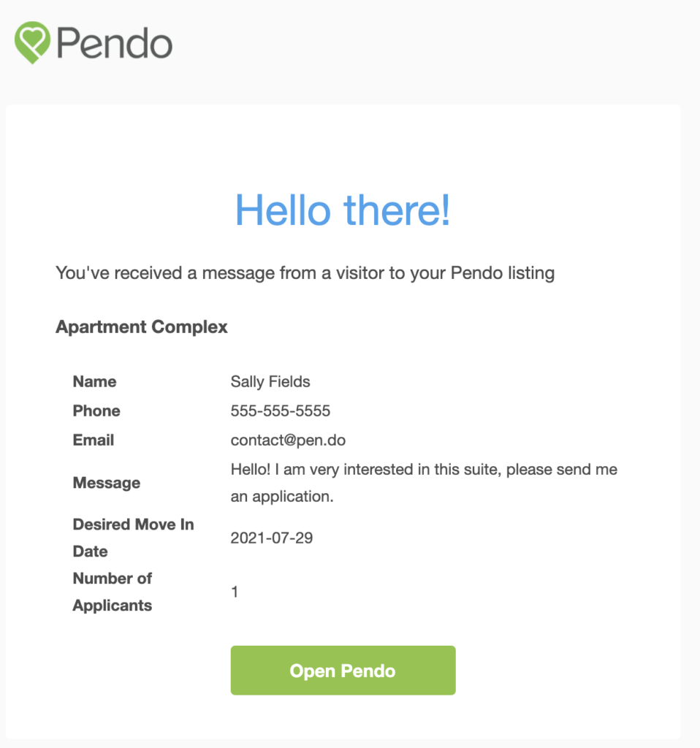Open Pendo using the green button
Viewport: 700px width, 748px height.
[x=343, y=671]
